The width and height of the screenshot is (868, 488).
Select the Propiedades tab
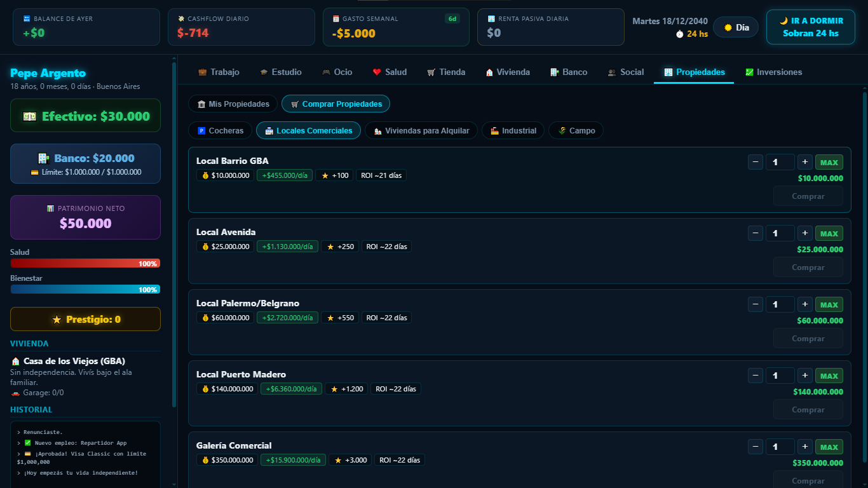point(694,72)
